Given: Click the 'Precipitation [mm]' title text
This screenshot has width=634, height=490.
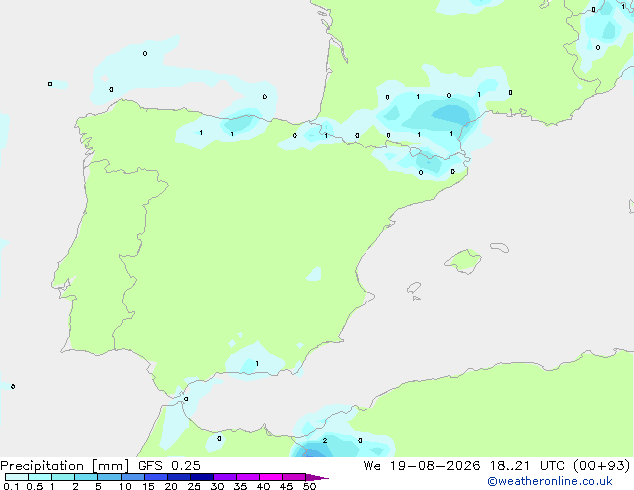Looking at the screenshot, I should [x=65, y=466].
